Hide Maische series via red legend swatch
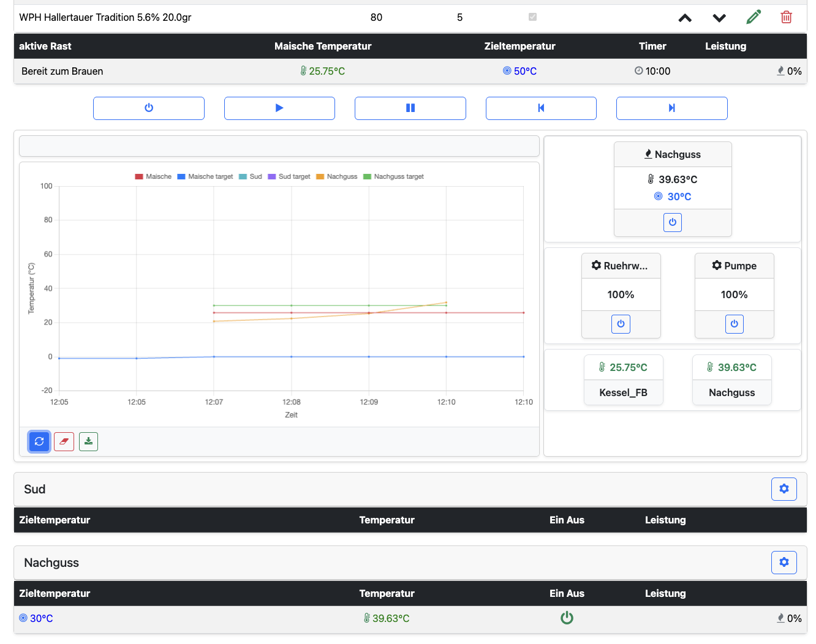 coord(139,177)
